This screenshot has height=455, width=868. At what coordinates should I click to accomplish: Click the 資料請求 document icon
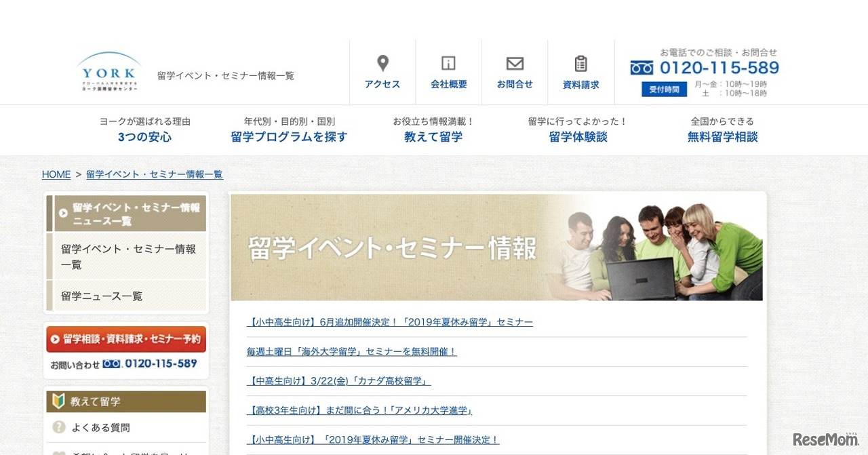(581, 62)
